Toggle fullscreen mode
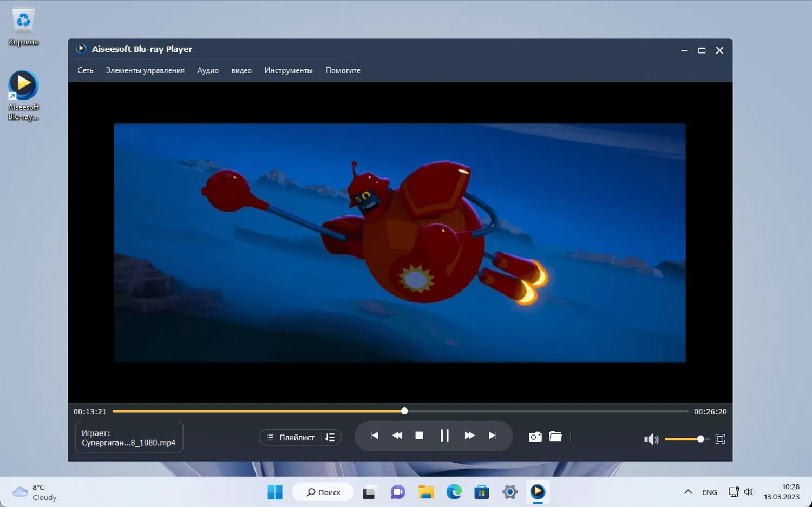 coord(720,439)
